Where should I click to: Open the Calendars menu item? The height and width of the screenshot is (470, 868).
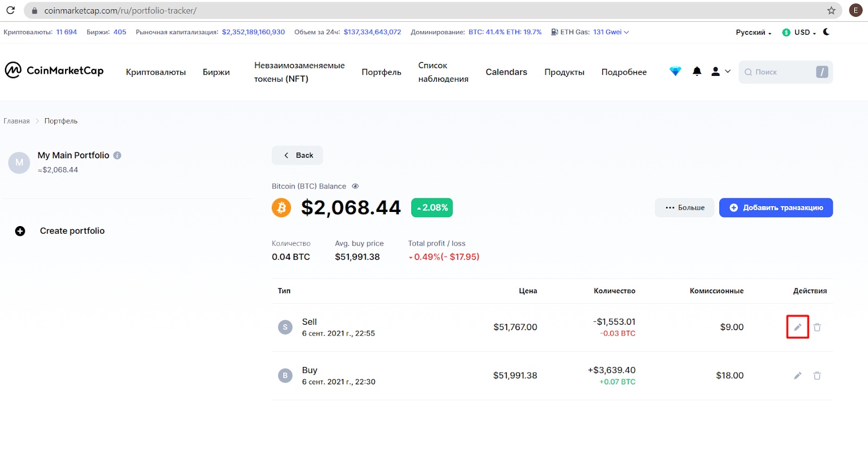coord(506,72)
